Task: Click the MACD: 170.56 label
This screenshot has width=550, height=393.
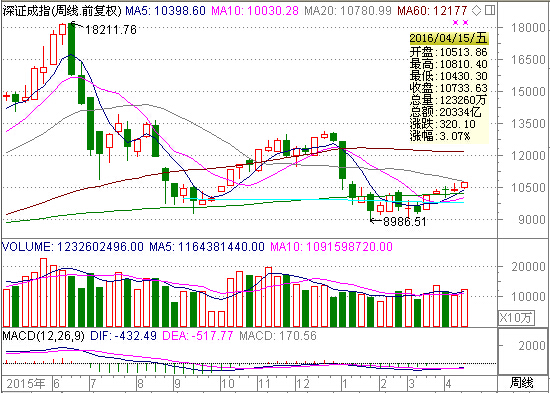Action: pyautogui.click(x=278, y=336)
